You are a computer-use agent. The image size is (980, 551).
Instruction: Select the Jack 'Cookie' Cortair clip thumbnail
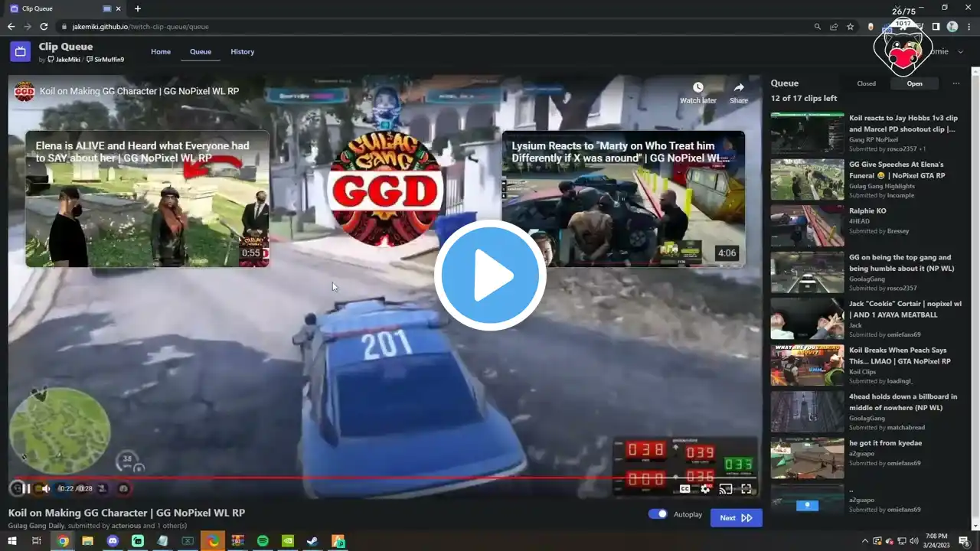click(x=807, y=318)
